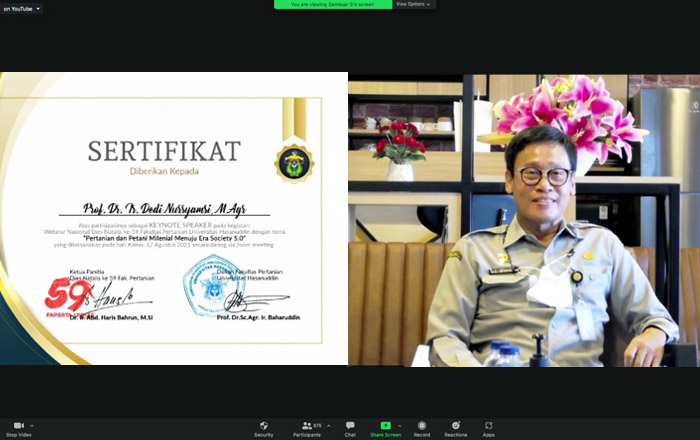Image resolution: width=700 pixels, height=440 pixels.
Task: Click the Participants label text
Action: click(307, 435)
